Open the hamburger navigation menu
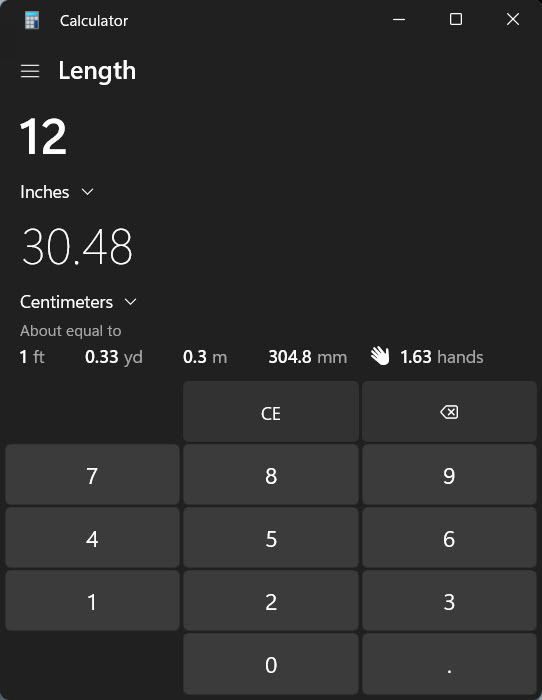 pos(30,71)
